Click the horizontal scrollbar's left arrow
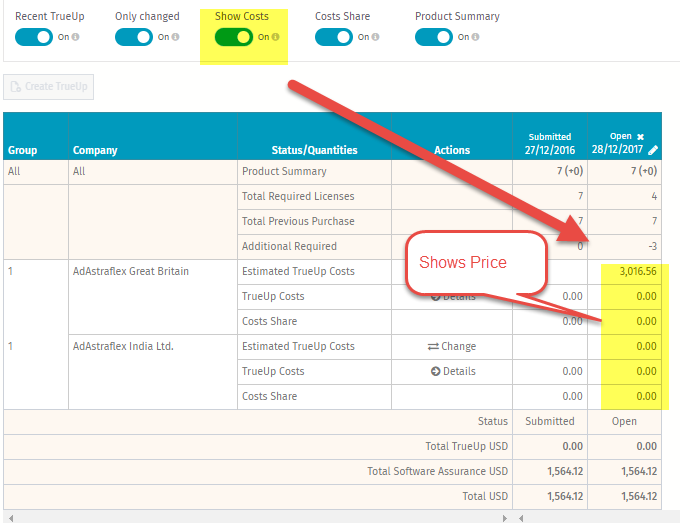 click(x=9, y=517)
